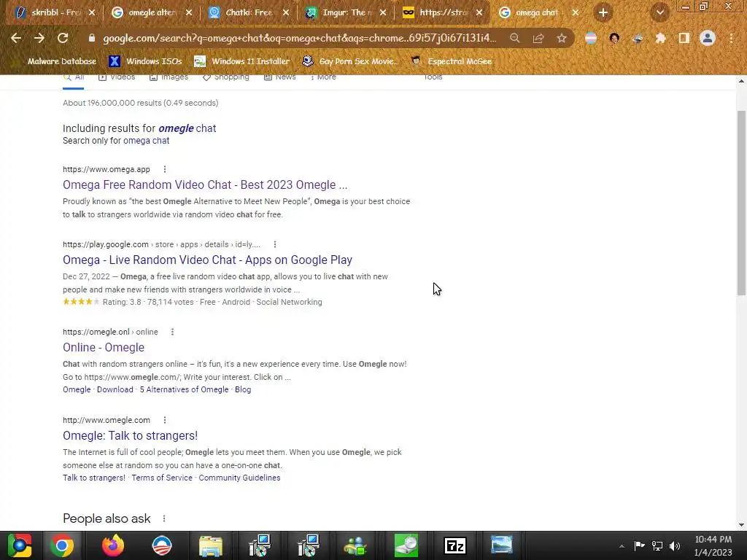Launch Firefox from the taskbar
The image size is (747, 560).
pos(112,545)
